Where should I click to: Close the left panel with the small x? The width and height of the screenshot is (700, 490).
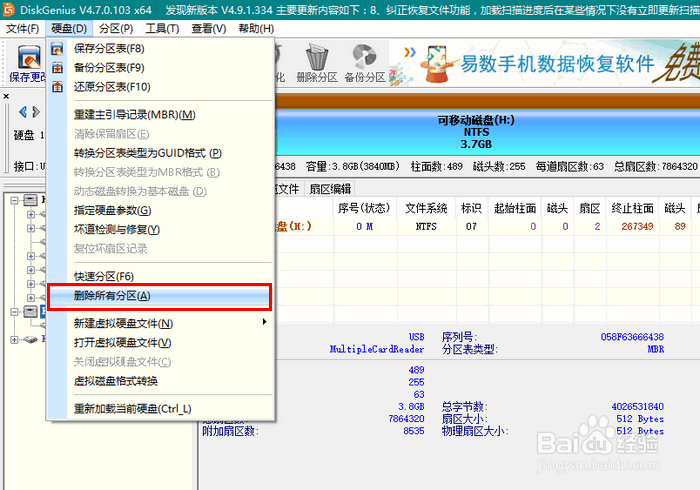pos(6,96)
